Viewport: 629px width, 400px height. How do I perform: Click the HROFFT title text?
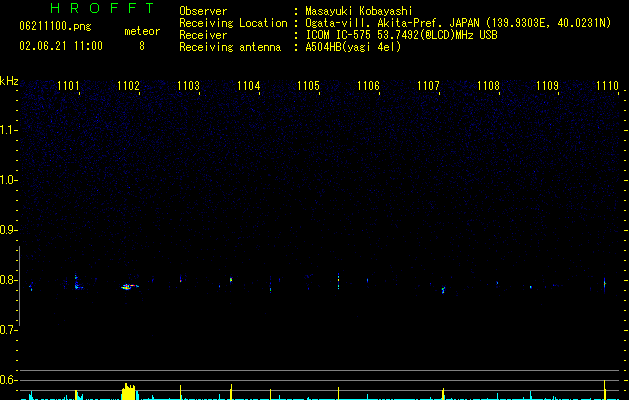[x=103, y=8]
